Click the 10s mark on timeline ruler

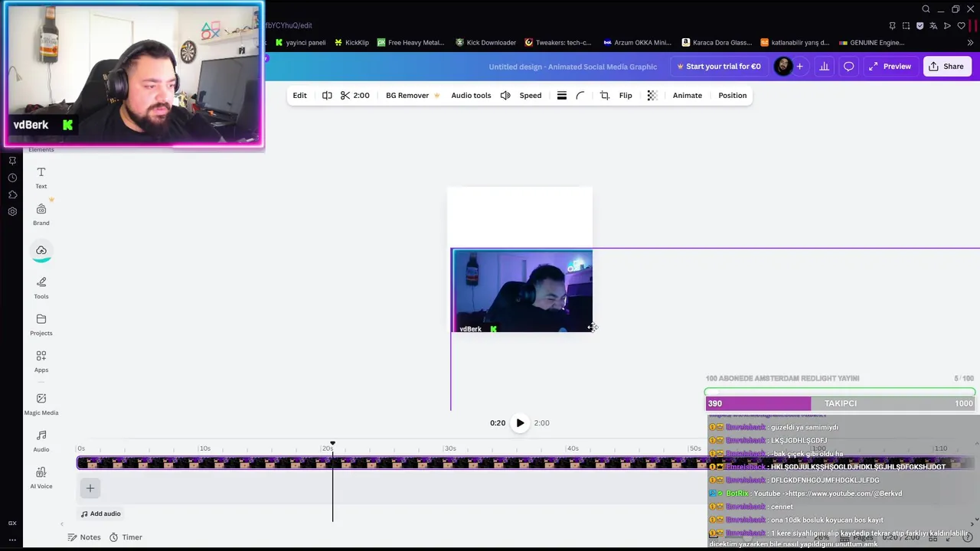click(204, 448)
